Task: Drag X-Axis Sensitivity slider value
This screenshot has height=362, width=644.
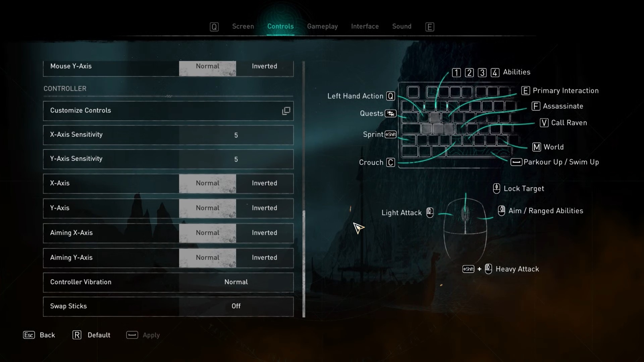Action: pyautogui.click(x=236, y=135)
